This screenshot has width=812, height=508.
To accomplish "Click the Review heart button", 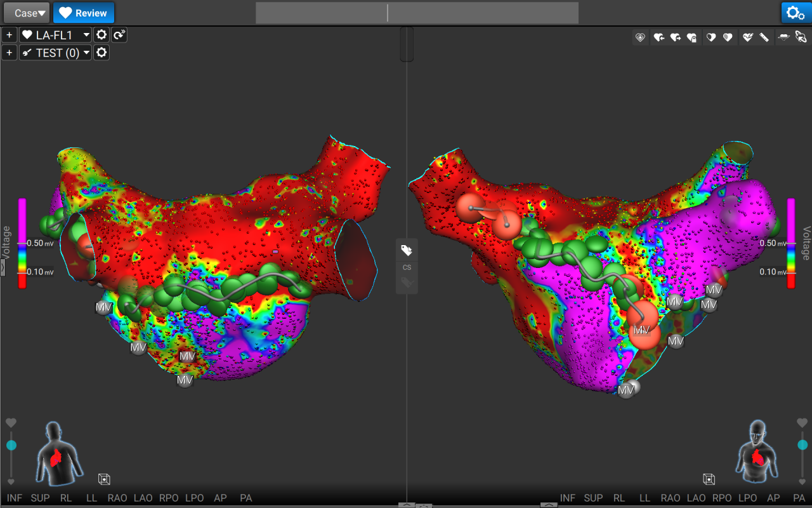I will pos(84,13).
